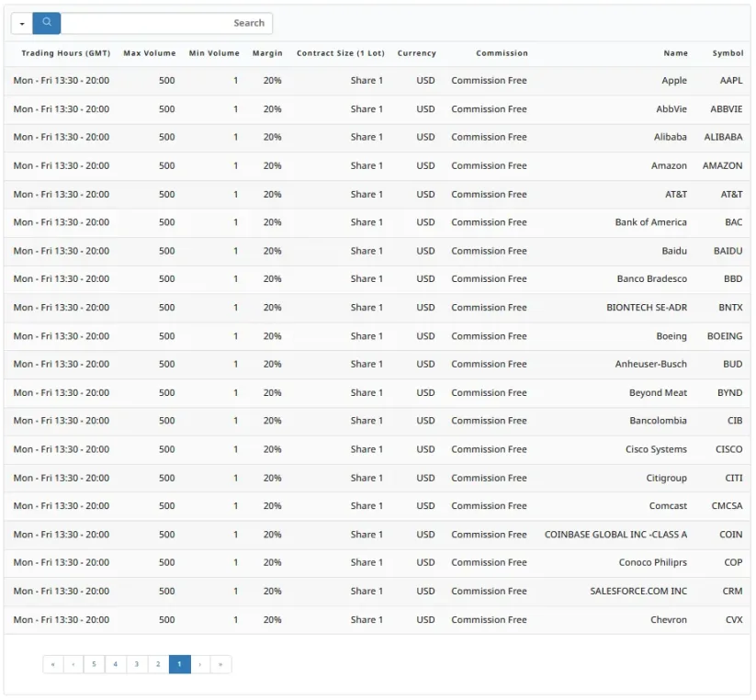Sort by Min Volume column header
The height and width of the screenshot is (700, 756).
pyautogui.click(x=214, y=53)
